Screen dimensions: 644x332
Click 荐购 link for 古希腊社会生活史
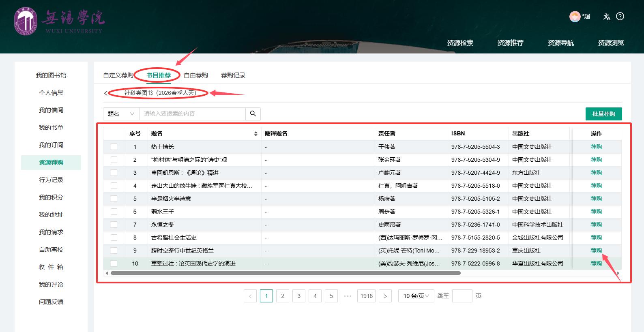pyautogui.click(x=596, y=238)
